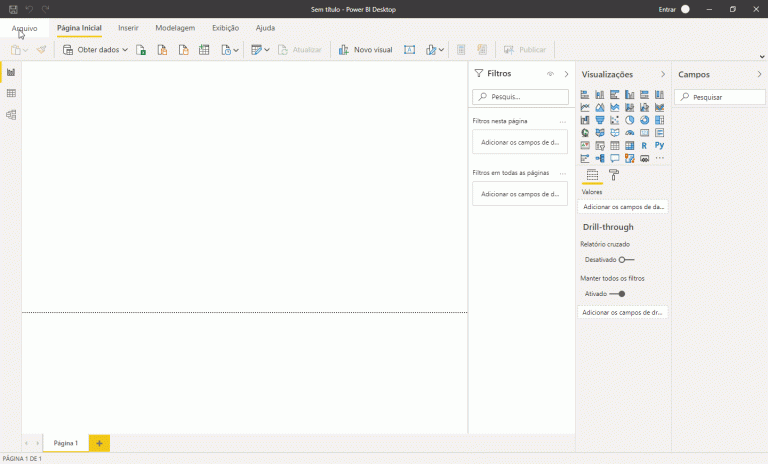Select the Python visual icon
The height and width of the screenshot is (464, 768).
659,146
